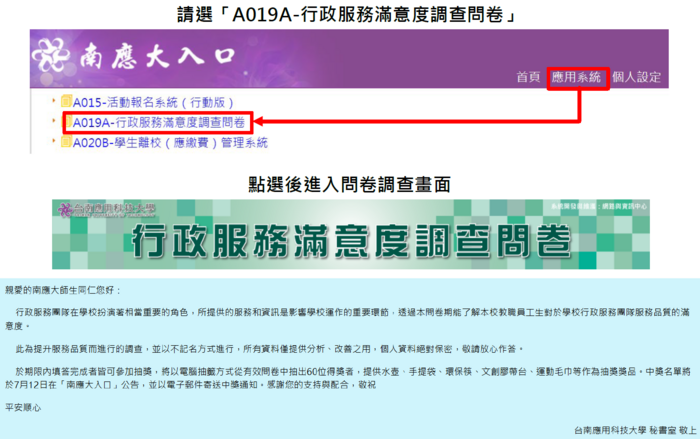Open the 應用系統 menu item
Screen dimensions: 700x439
576,77
